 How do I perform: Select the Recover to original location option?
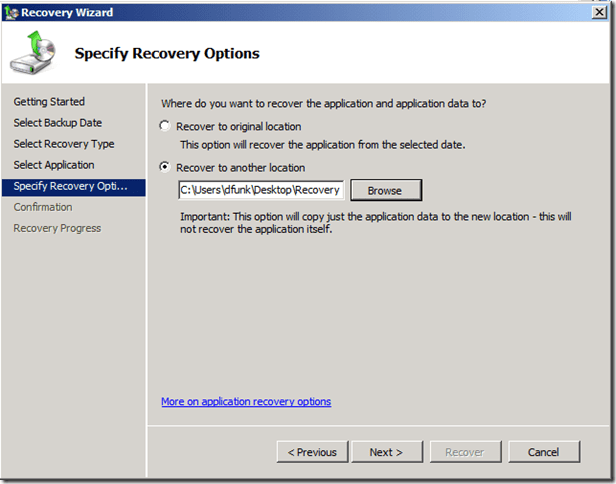click(x=166, y=127)
